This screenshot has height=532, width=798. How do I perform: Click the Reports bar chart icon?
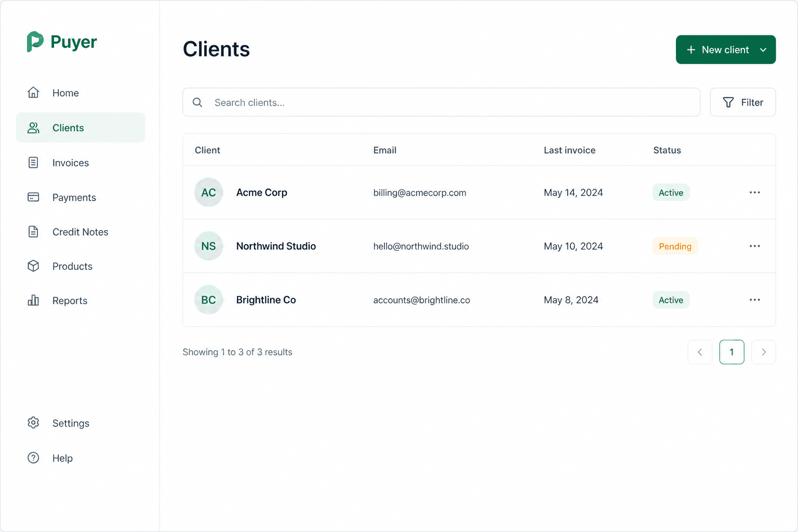[33, 300]
